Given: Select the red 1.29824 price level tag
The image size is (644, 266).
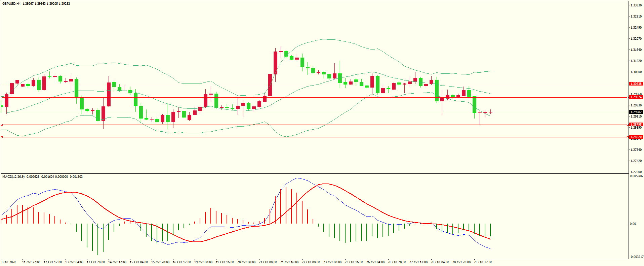Looking at the screenshot, I should 636,97.
